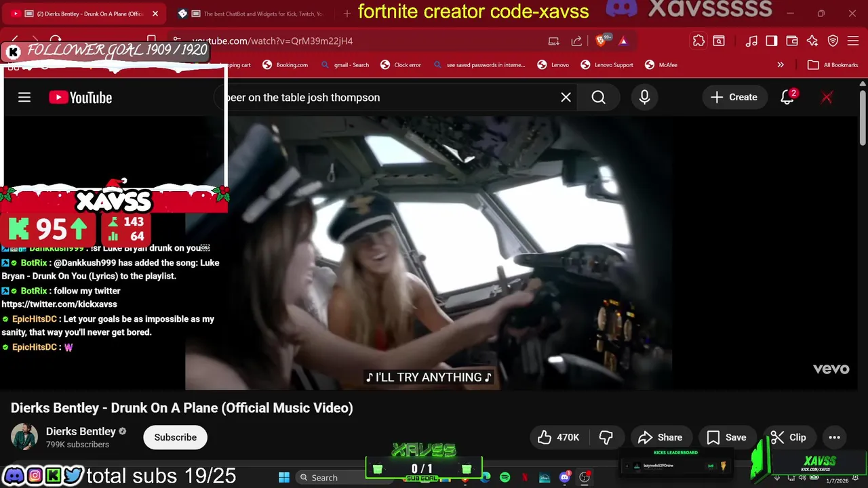The width and height of the screenshot is (868, 488).
Task: Open Brave Shields lion icon
Action: click(601, 41)
